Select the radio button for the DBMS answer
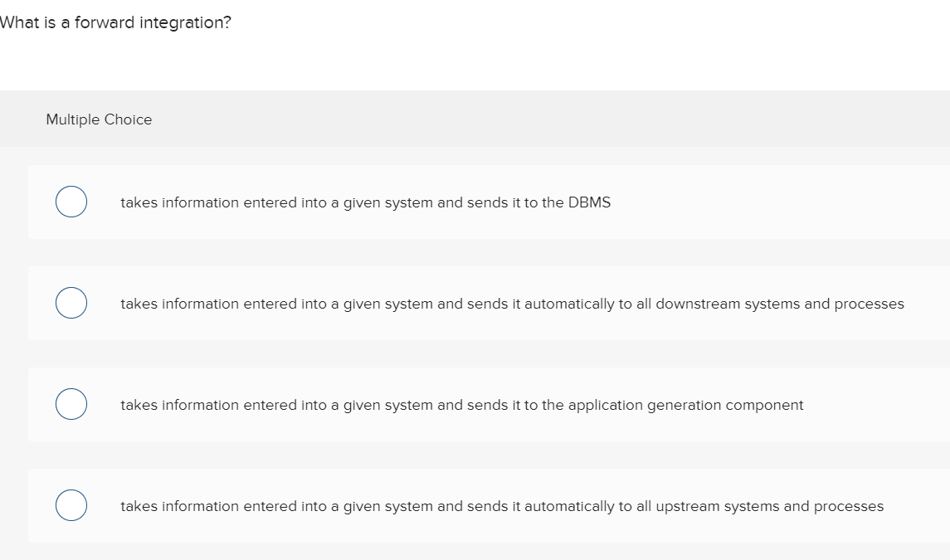 (71, 201)
